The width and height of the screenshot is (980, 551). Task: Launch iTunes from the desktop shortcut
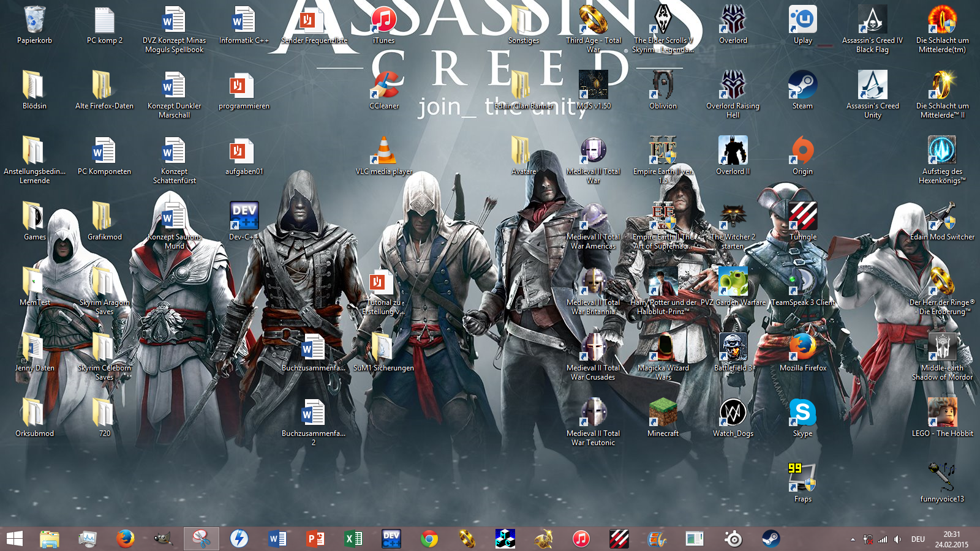[x=383, y=20]
